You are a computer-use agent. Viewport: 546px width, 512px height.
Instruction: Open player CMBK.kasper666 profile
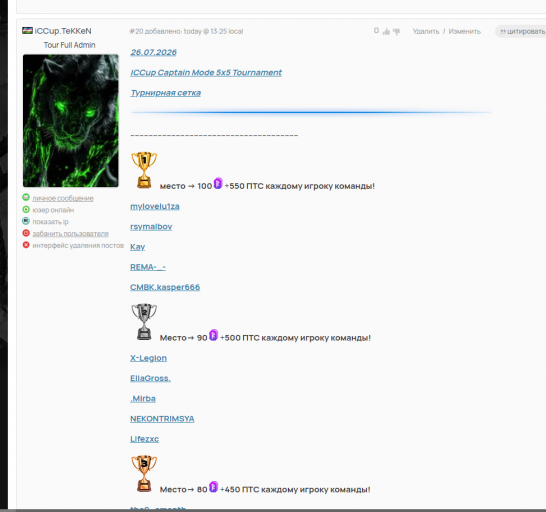[x=165, y=287]
